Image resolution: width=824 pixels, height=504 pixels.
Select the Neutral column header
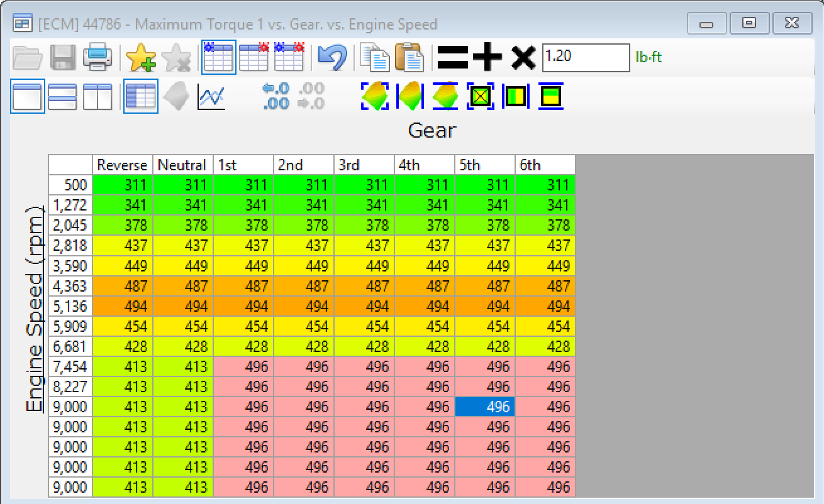pyautogui.click(x=183, y=165)
